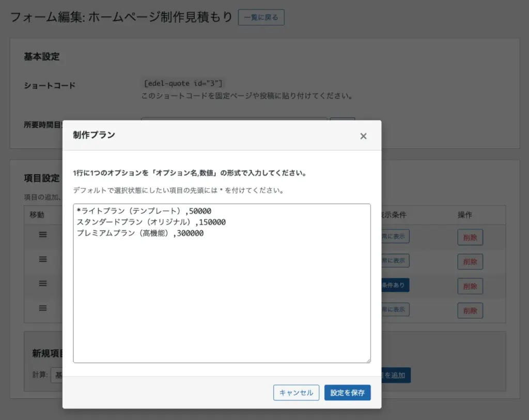Click the first row drag handle icon

(x=43, y=235)
